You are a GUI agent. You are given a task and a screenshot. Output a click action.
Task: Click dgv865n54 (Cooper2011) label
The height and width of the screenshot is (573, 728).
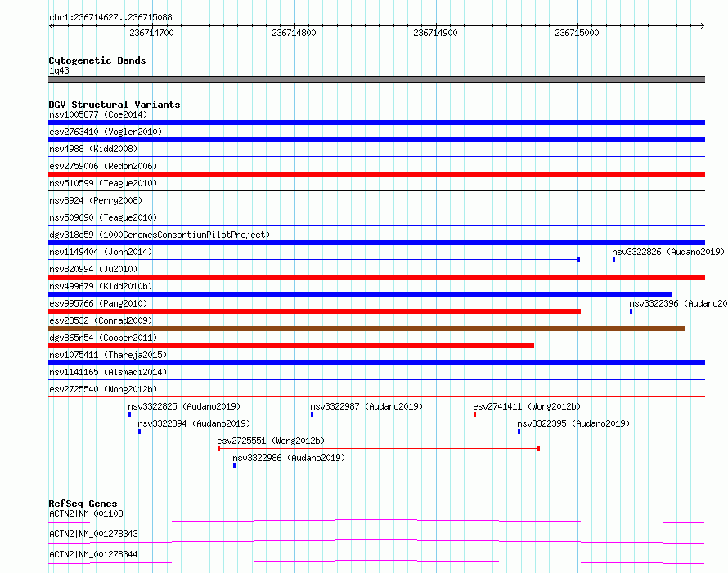click(103, 338)
